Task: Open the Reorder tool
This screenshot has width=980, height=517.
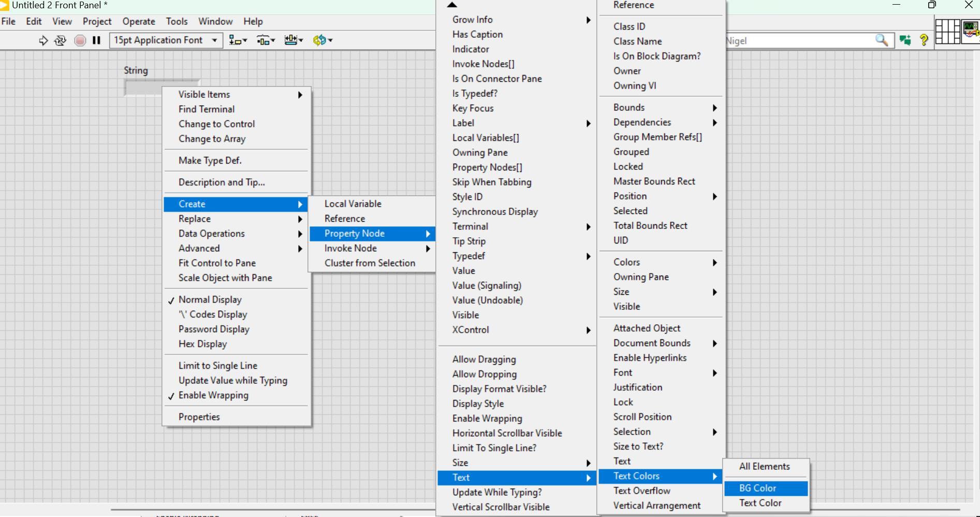Action: click(x=322, y=40)
